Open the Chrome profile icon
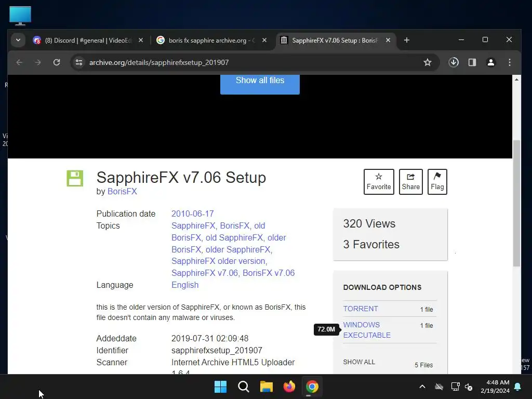The image size is (532, 399). [490, 62]
